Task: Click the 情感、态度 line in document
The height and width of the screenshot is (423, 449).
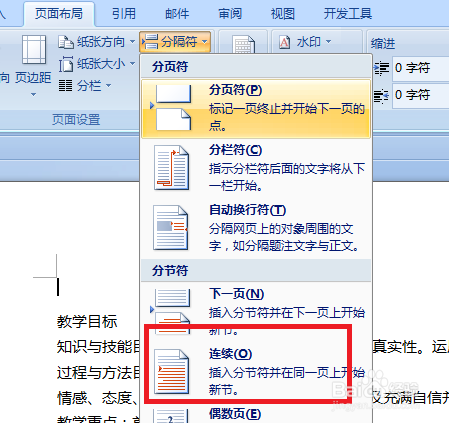Action: (x=97, y=398)
